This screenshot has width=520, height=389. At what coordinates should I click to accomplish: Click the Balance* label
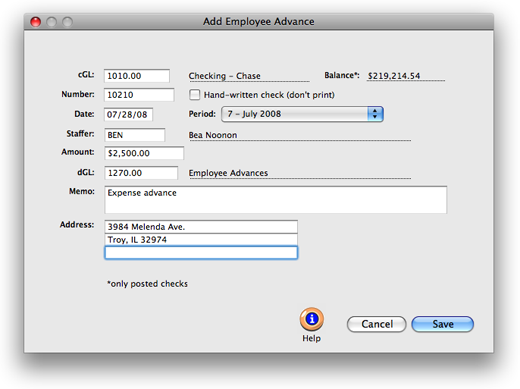coord(342,75)
